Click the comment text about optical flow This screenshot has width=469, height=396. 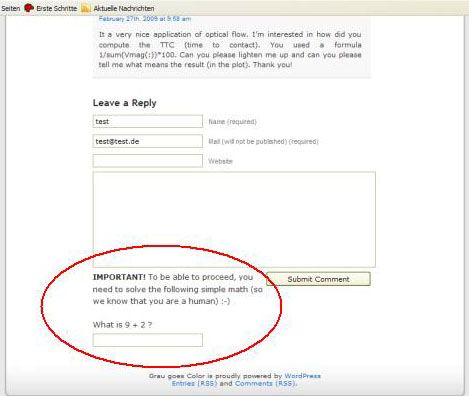pyautogui.click(x=230, y=49)
